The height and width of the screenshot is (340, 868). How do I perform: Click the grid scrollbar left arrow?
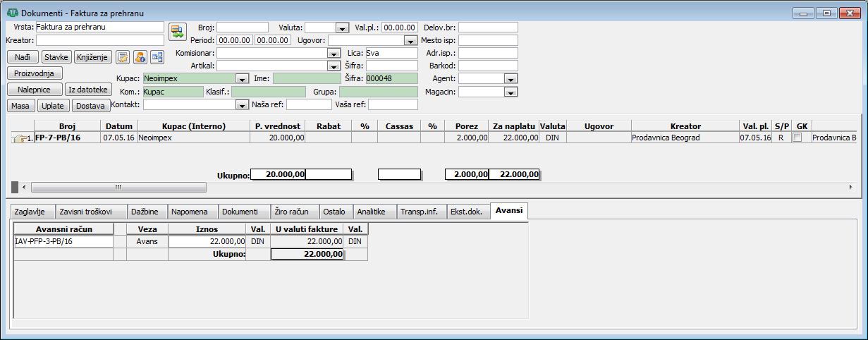coord(25,187)
